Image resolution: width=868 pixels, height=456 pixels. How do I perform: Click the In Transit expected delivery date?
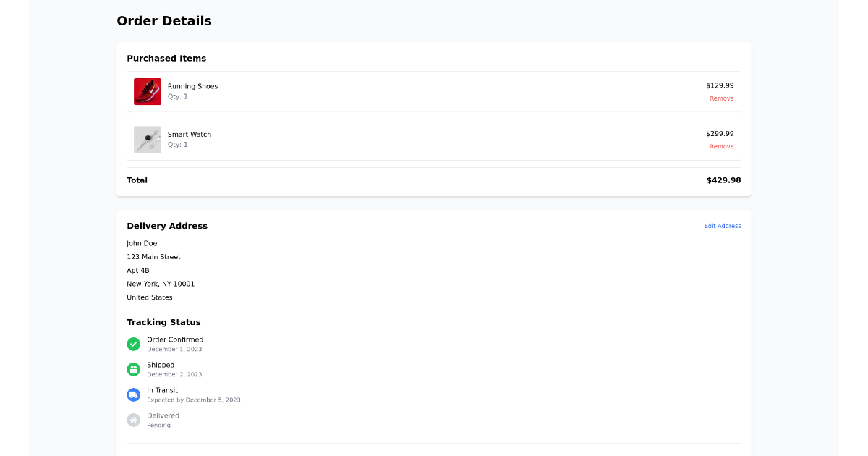click(194, 399)
